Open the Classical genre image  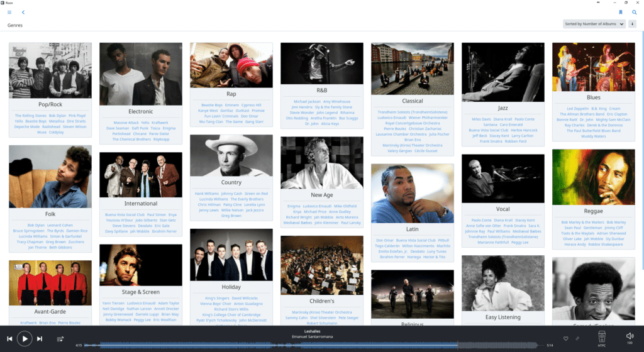point(413,69)
